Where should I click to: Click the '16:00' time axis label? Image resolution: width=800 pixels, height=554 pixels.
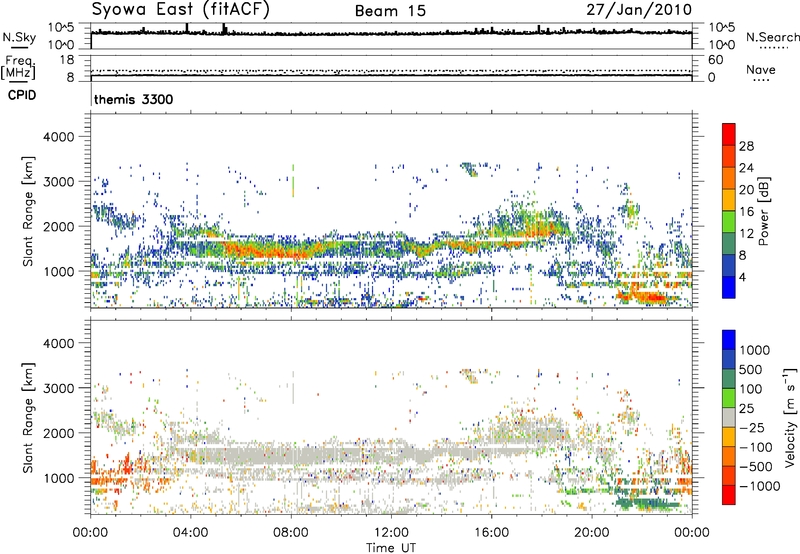tap(492, 533)
